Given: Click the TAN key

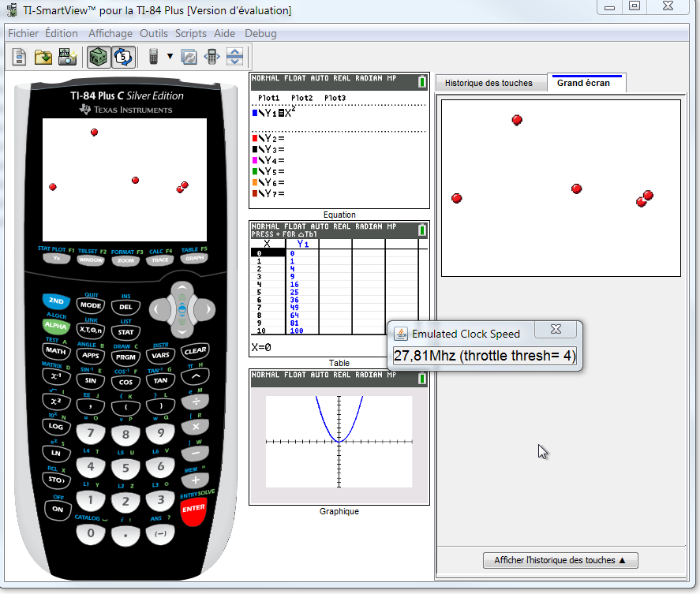Looking at the screenshot, I should click(160, 381).
